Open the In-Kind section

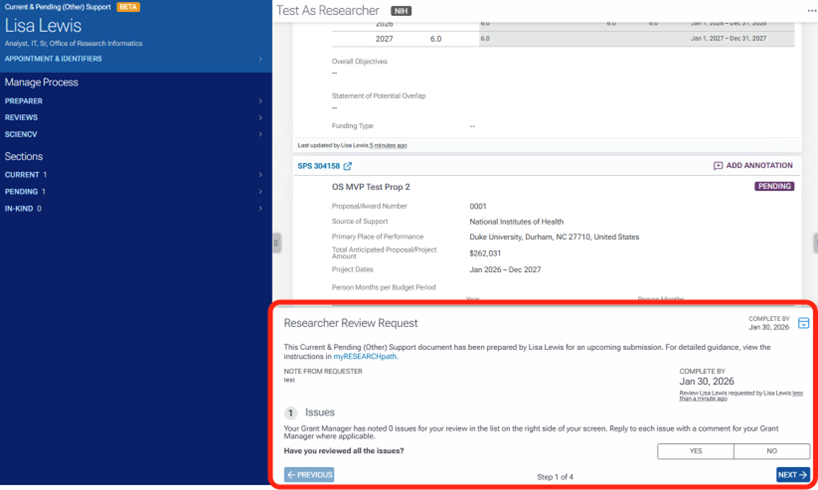point(134,208)
